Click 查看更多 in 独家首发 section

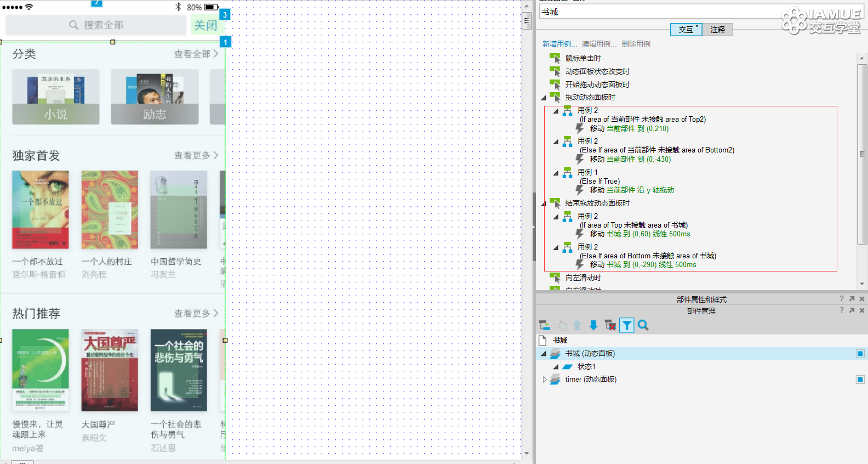196,155
